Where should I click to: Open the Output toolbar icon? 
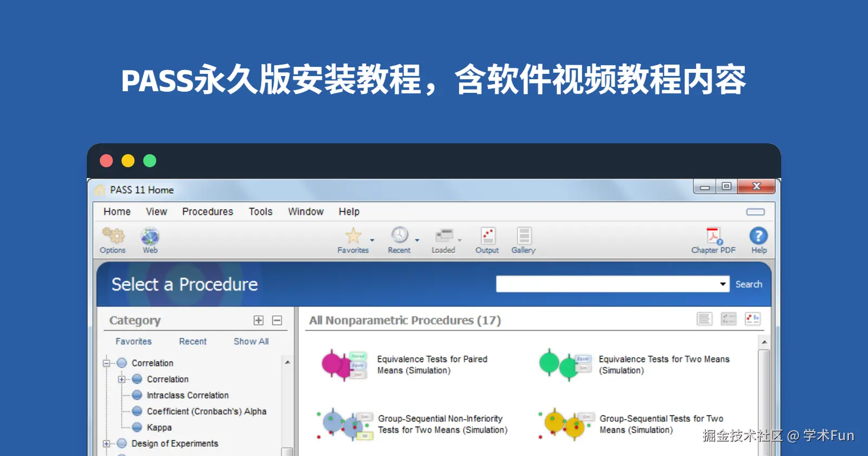(488, 236)
